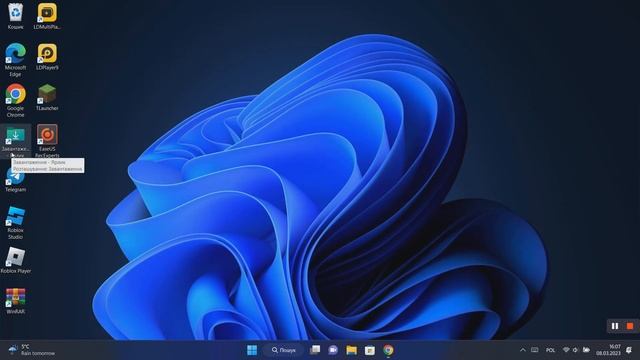640x360 pixels.
Task: Open the Chat app from the taskbar
Action: [333, 350]
